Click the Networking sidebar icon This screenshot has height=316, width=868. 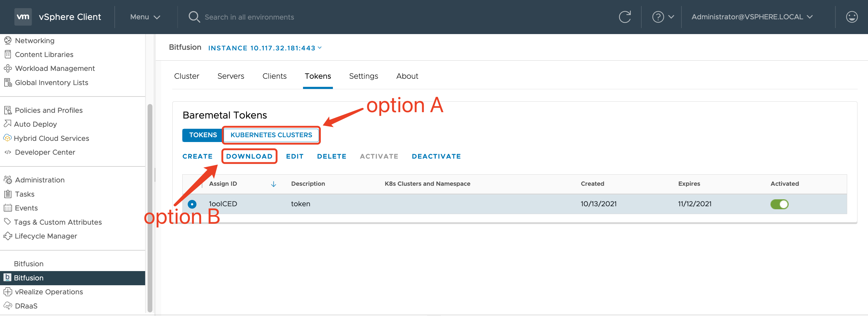pos(8,40)
